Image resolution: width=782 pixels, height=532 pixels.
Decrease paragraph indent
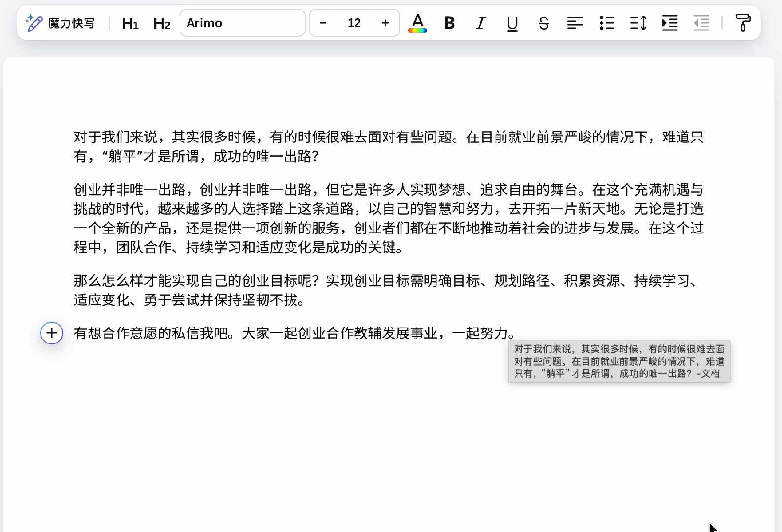(x=701, y=23)
